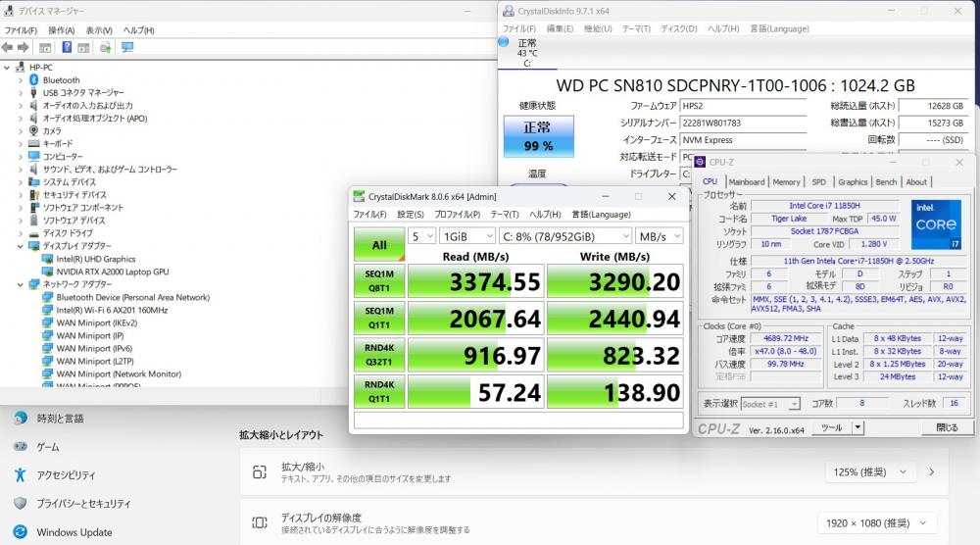Click the 閉じる button in CPU-Z
The width and height of the screenshot is (980, 545).
pos(947,427)
